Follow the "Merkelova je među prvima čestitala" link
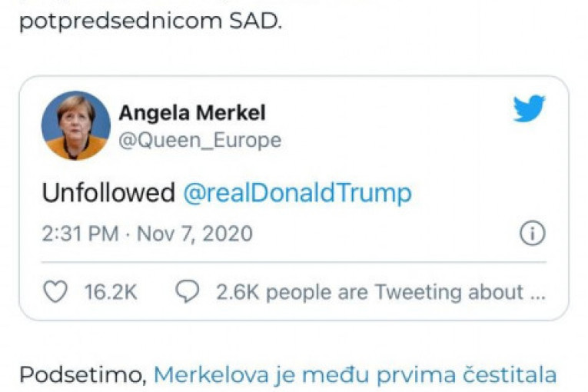Image resolution: width=588 pixels, height=392 pixels. tap(354, 374)
